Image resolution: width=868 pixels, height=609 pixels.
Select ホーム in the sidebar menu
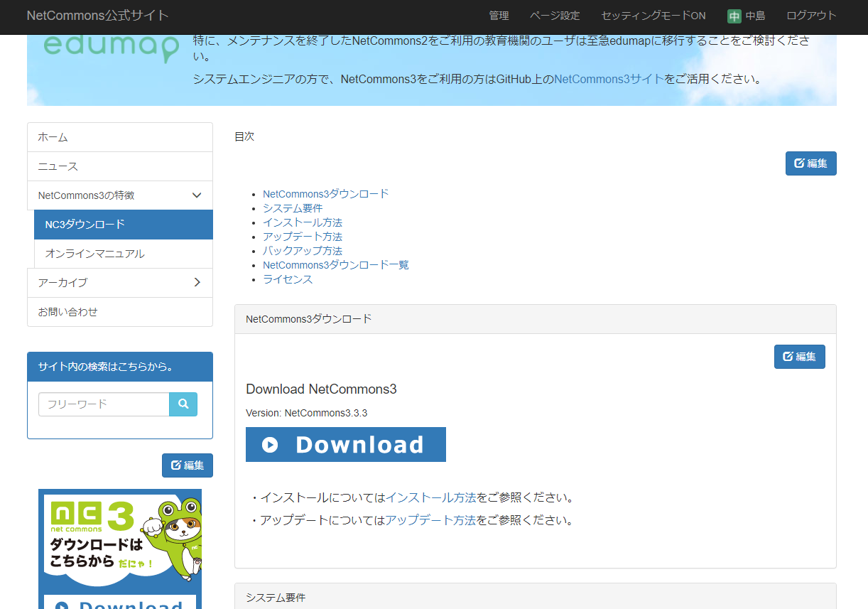[x=120, y=137]
